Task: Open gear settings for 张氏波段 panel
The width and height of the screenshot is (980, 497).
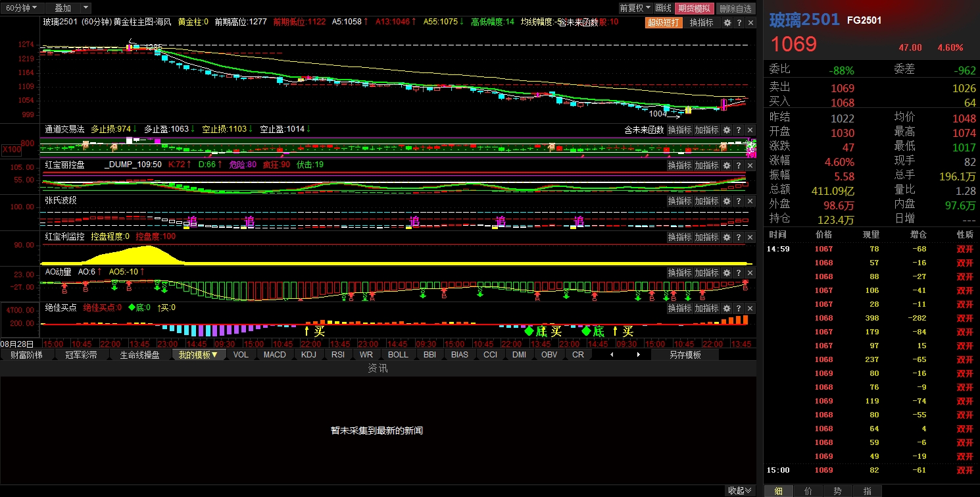Action: coord(727,201)
